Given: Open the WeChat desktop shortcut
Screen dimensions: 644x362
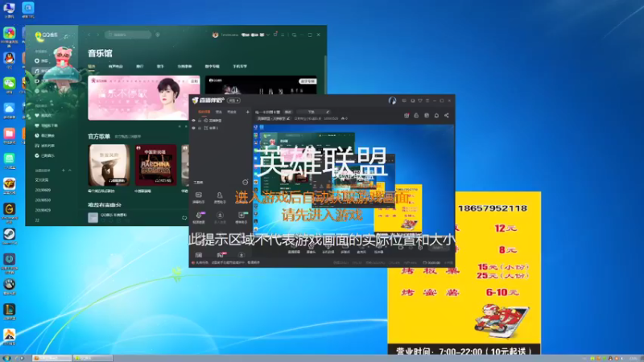Looking at the screenshot, I should coord(9,85).
